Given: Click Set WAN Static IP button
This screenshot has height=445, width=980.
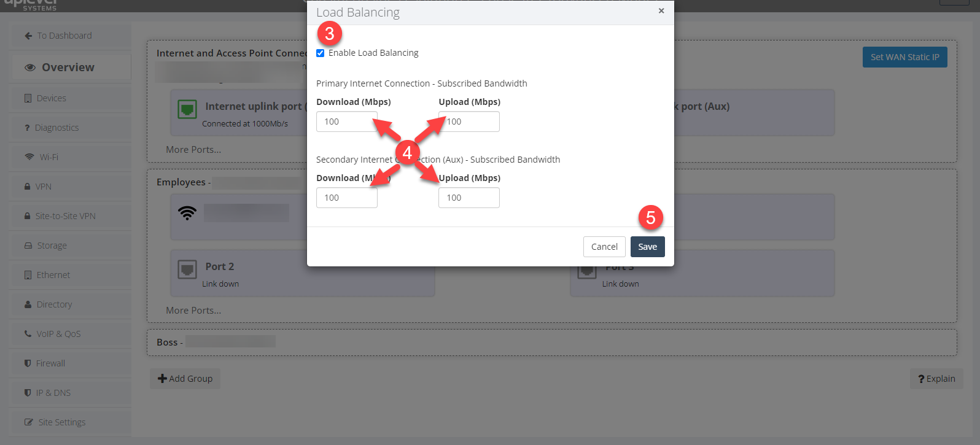Looking at the screenshot, I should tap(904, 57).
